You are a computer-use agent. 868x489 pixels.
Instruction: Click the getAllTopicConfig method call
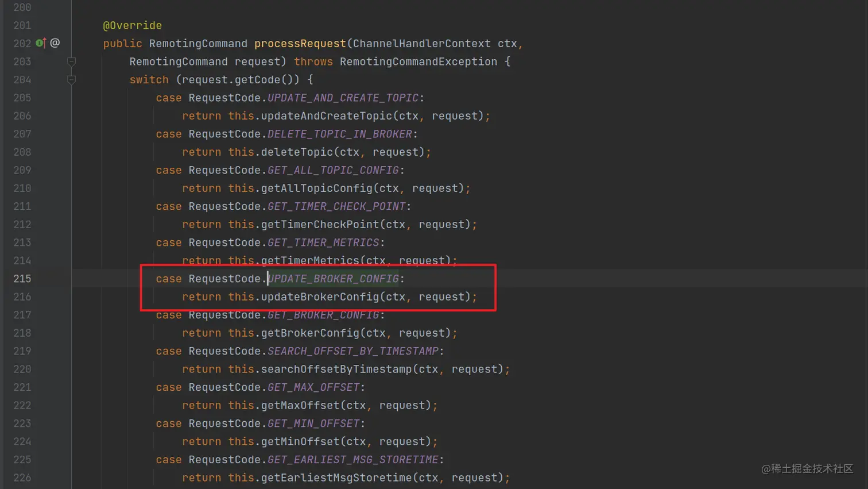point(317,188)
